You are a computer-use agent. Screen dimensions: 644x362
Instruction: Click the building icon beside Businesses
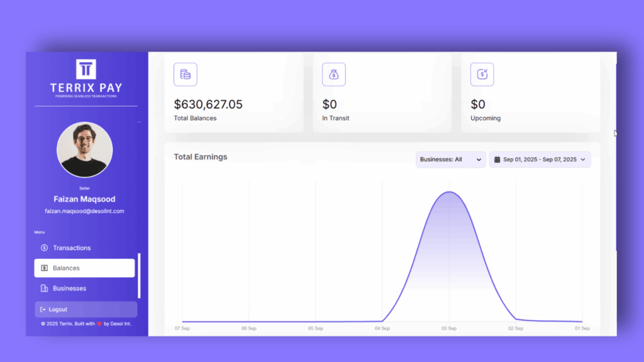44,288
